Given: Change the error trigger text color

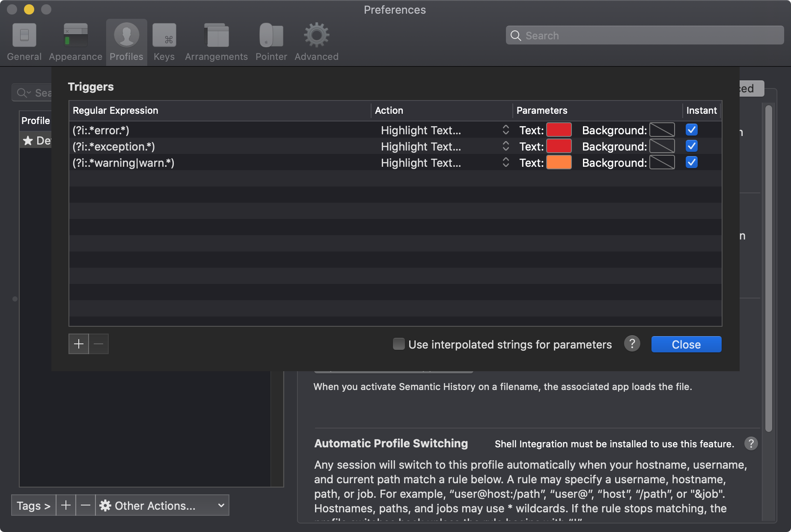Looking at the screenshot, I should [559, 130].
